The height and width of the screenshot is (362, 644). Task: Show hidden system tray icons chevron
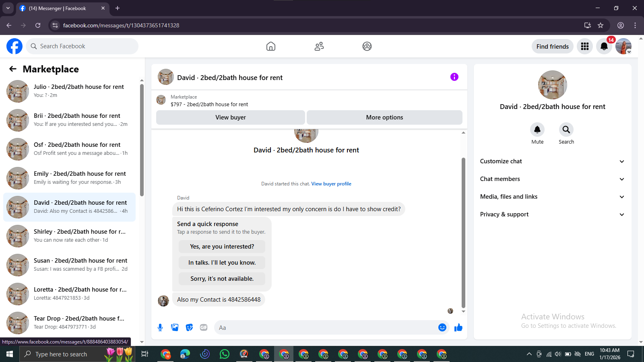click(529, 354)
